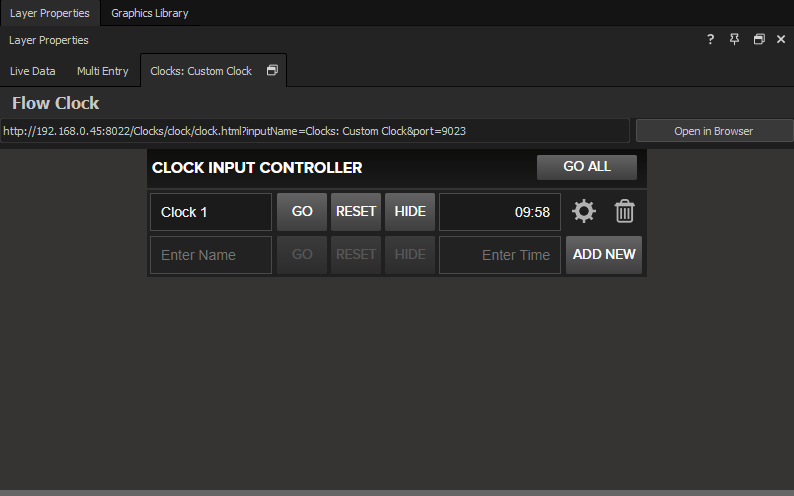Image resolution: width=794 pixels, height=496 pixels.
Task: Float the Layer Properties panel window
Action: point(759,39)
